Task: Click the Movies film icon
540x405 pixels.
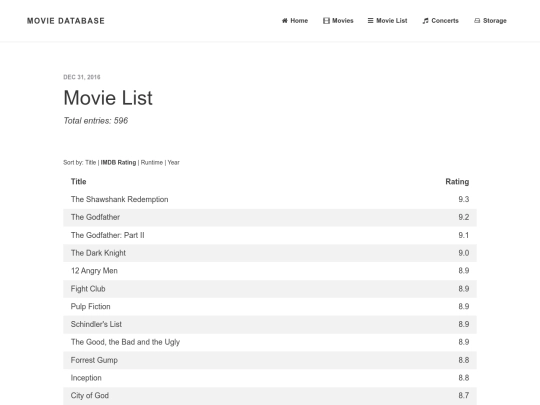Action: click(x=326, y=21)
